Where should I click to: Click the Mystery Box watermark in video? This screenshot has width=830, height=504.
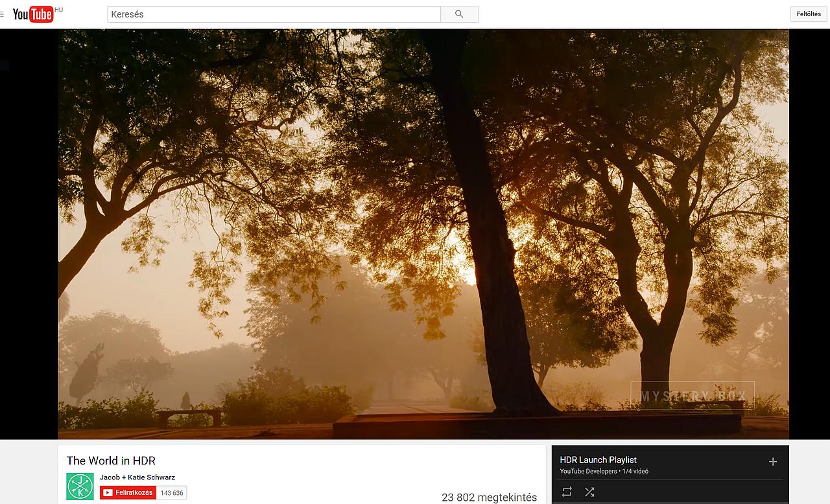(x=693, y=396)
